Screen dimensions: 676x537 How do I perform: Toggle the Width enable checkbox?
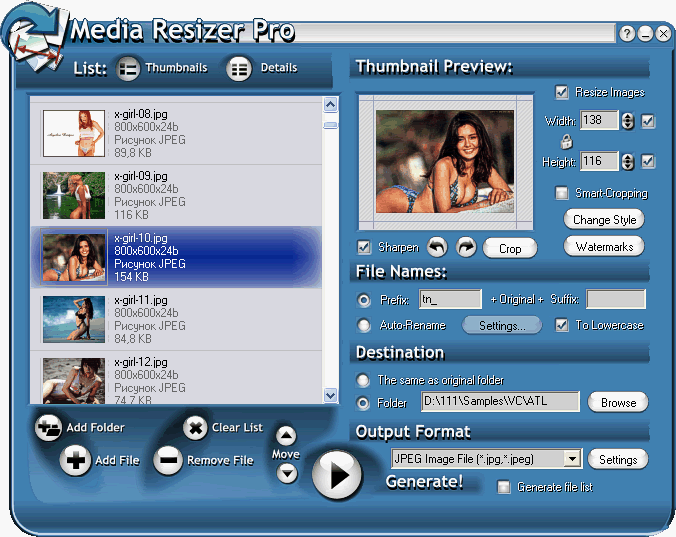click(648, 121)
